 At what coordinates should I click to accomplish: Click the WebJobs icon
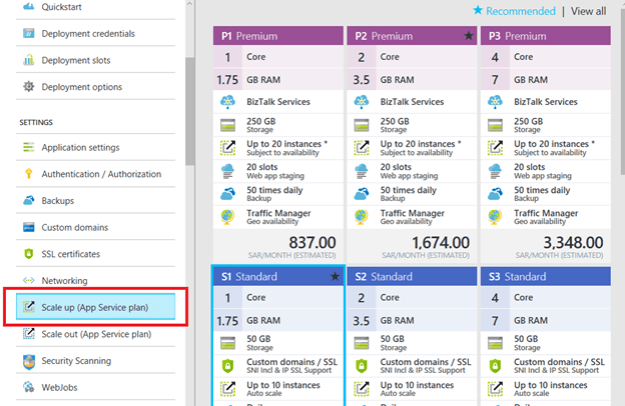point(27,387)
